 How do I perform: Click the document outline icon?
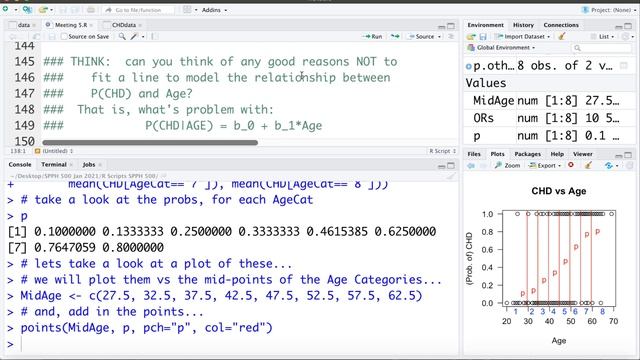451,36
